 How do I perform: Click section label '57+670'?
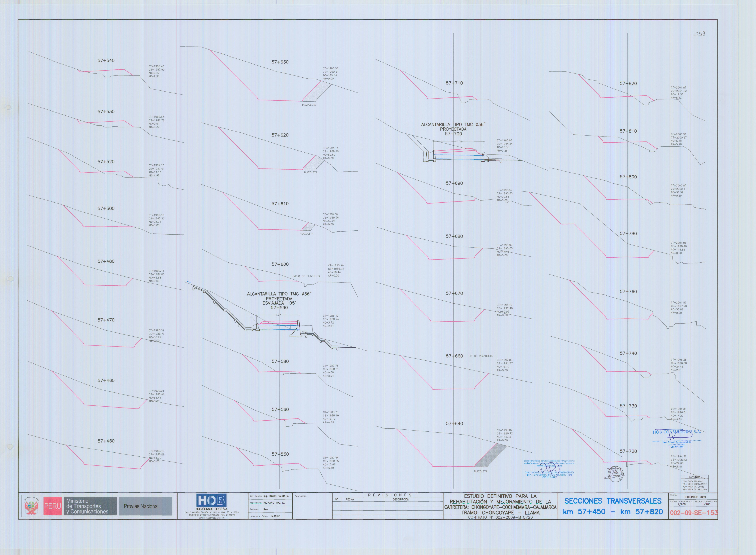point(454,293)
